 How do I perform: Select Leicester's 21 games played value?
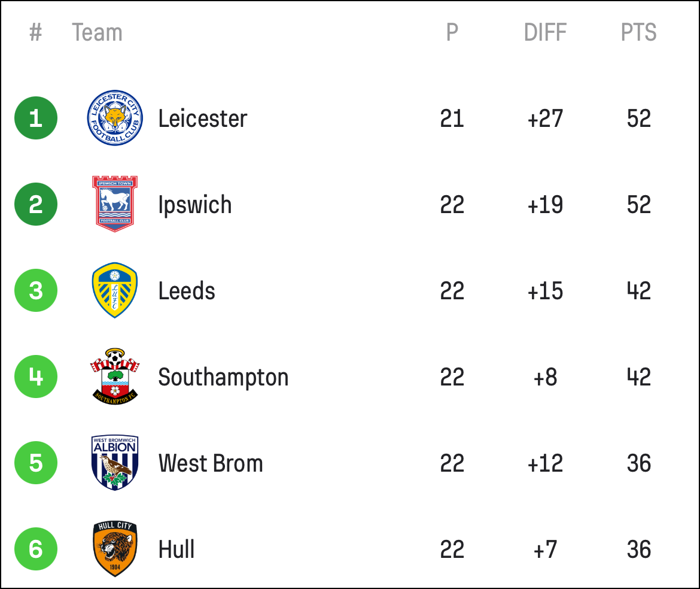coord(452,119)
